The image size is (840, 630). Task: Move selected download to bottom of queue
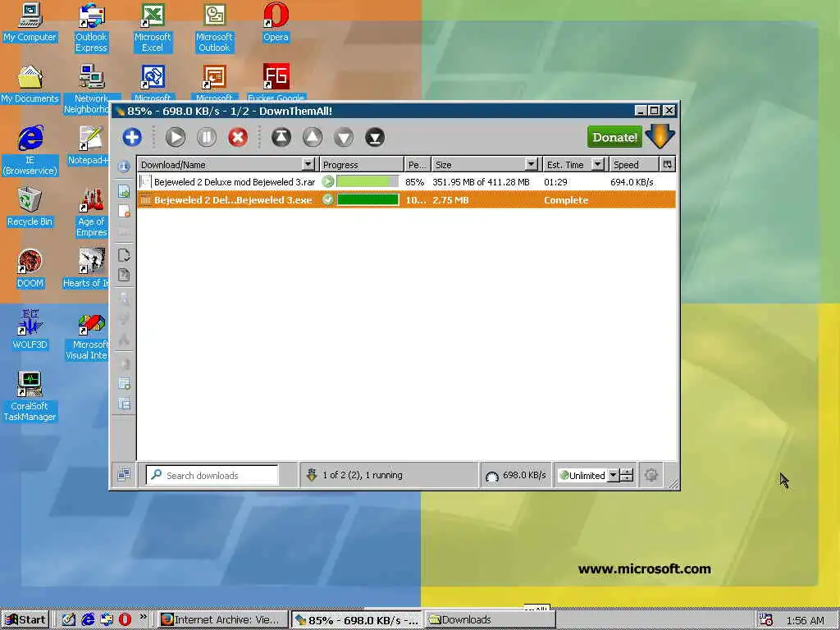tap(375, 137)
